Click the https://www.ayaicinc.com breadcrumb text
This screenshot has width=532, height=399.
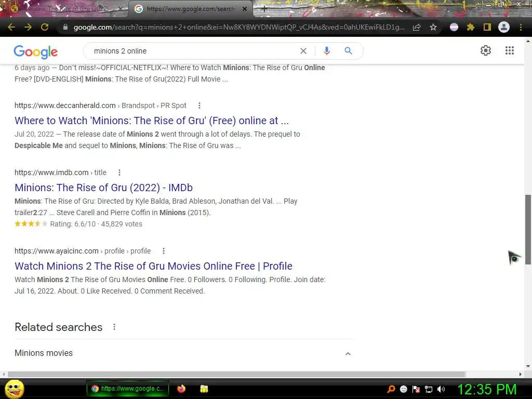point(56,251)
